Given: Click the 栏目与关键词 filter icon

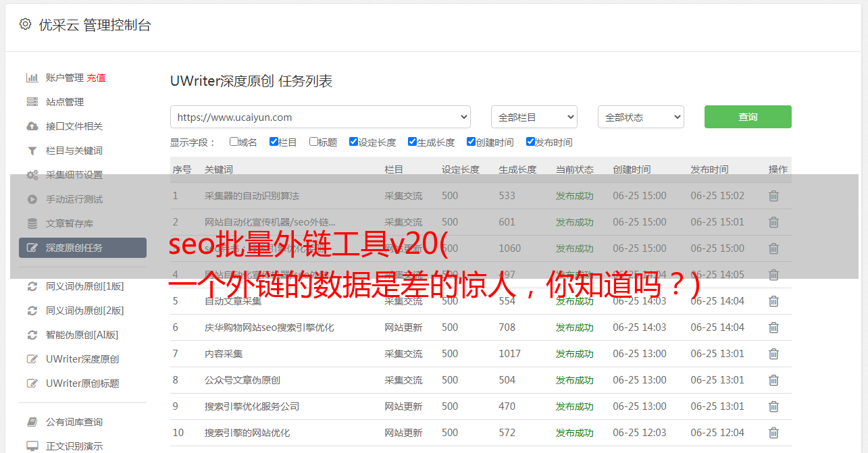Looking at the screenshot, I should click(x=32, y=151).
